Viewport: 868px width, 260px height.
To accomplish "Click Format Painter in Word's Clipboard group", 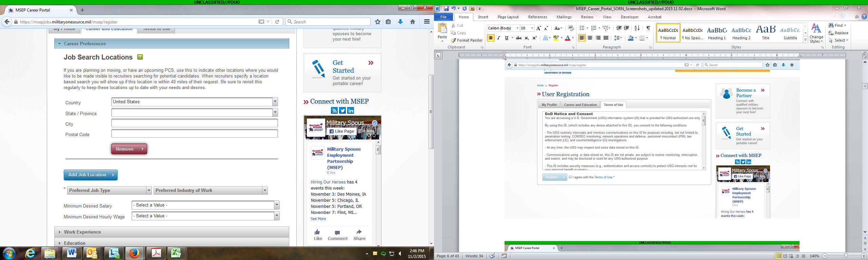I will coord(467,40).
